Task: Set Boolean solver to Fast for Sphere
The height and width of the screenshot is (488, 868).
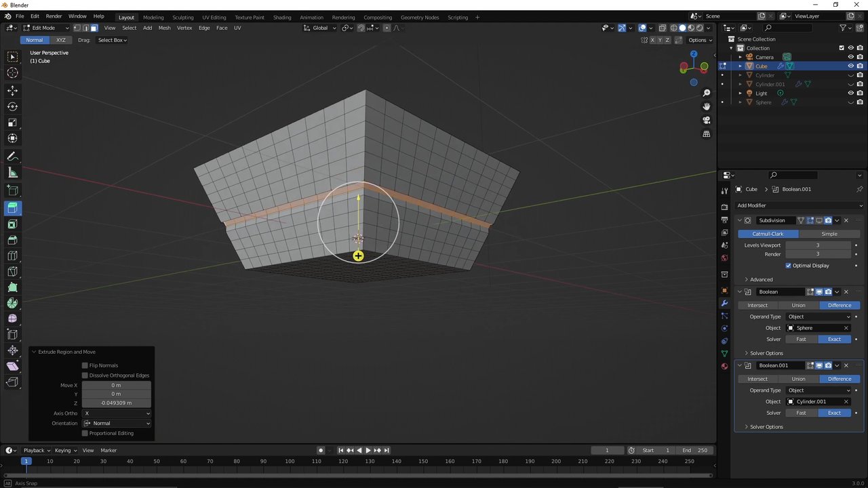Action: [802, 339]
